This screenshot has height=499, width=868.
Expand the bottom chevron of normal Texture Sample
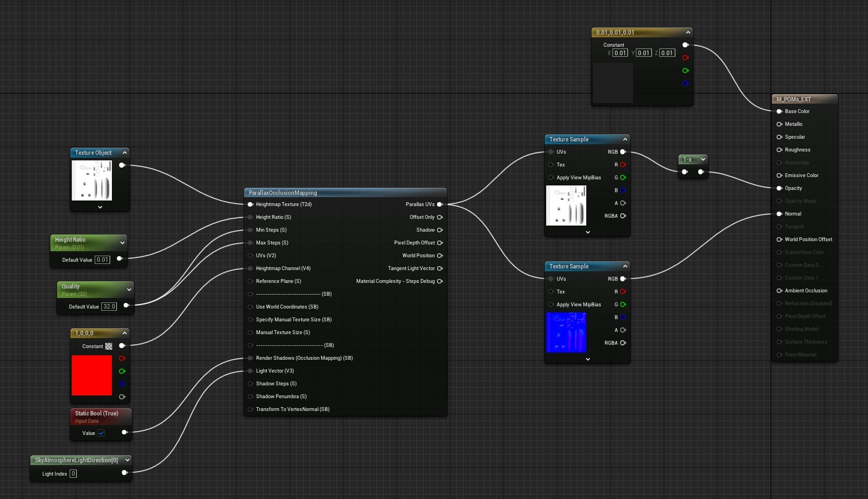click(x=588, y=359)
